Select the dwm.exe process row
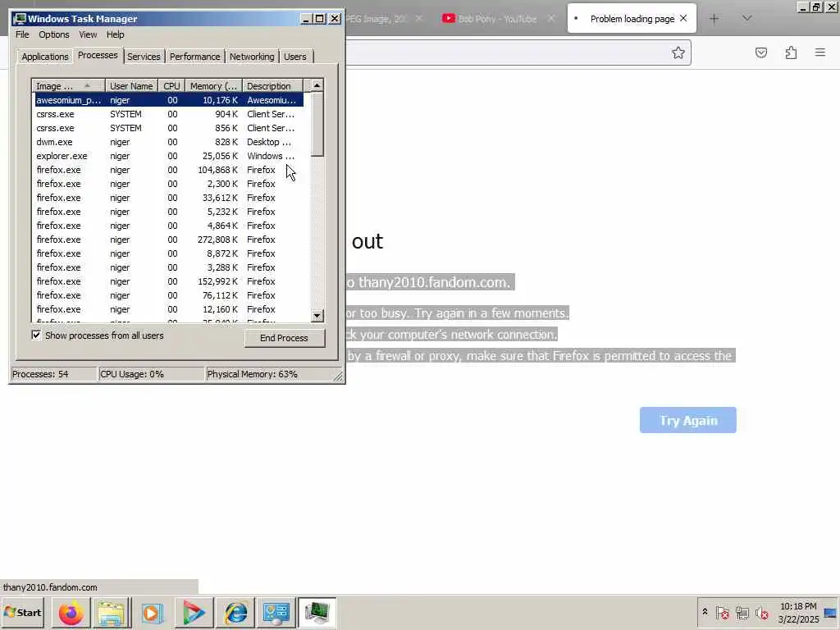Screen dimensions: 840x630 167,142
